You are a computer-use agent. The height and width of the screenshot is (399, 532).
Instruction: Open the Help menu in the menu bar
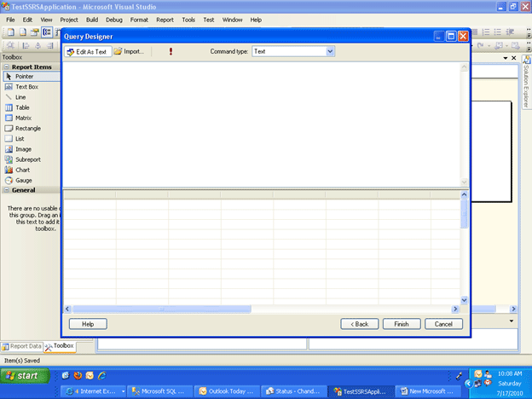click(x=256, y=20)
